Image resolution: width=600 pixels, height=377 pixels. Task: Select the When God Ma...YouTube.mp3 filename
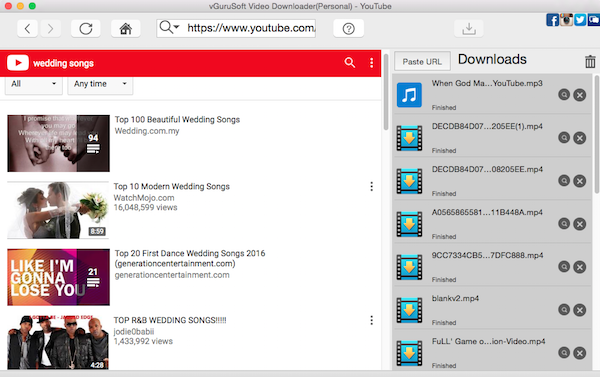[x=487, y=83]
